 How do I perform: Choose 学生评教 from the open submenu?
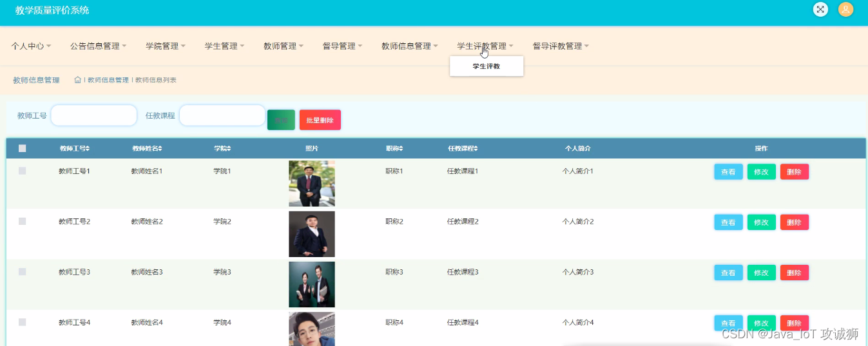pos(487,66)
